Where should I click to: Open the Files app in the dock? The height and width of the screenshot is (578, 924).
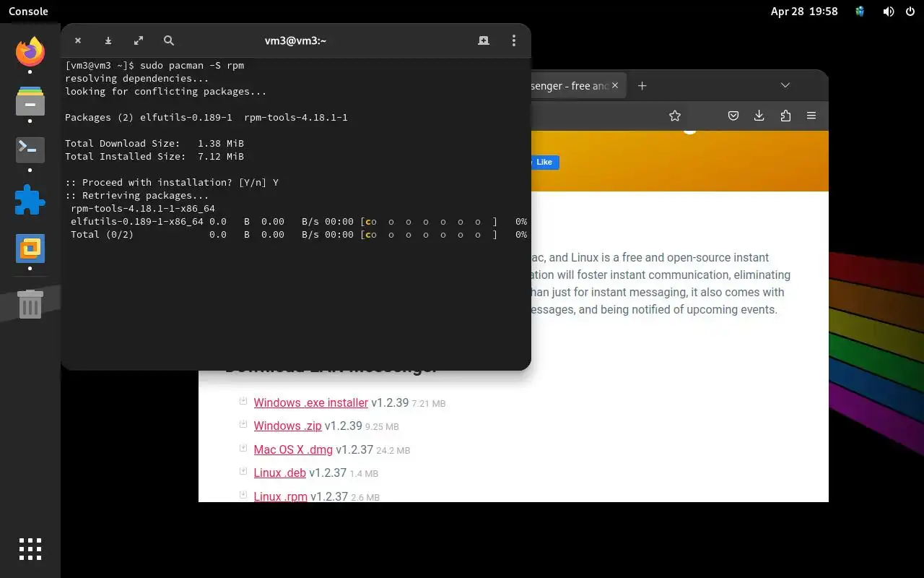click(30, 100)
